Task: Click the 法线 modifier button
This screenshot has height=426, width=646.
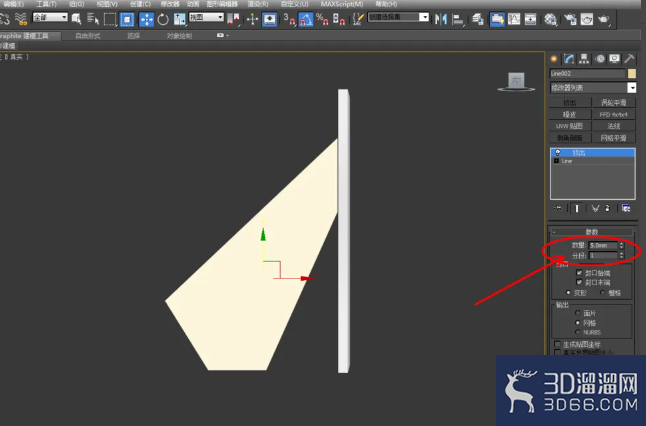Action: point(613,126)
